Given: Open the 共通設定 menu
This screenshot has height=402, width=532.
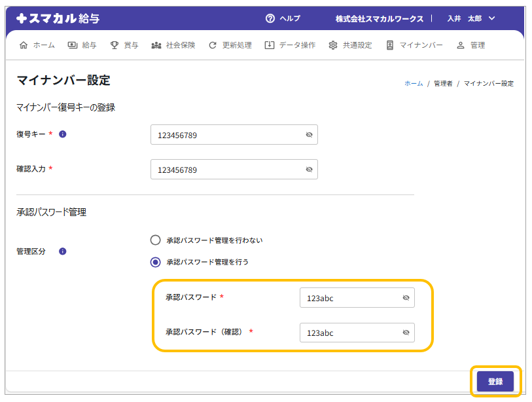Looking at the screenshot, I should pyautogui.click(x=350, y=45).
